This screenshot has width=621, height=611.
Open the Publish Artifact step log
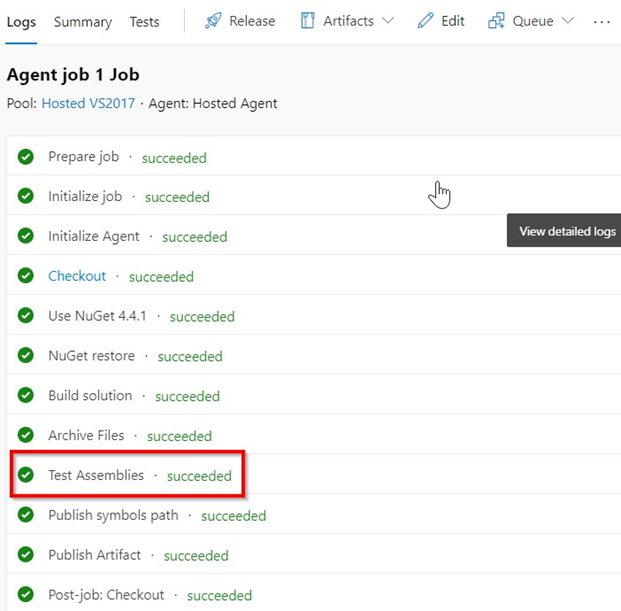[95, 555]
